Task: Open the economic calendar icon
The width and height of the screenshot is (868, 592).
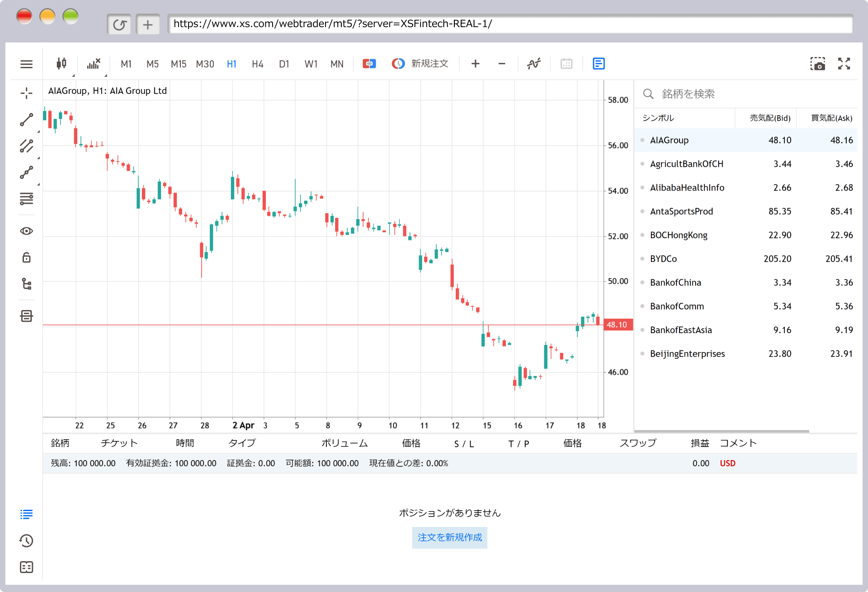Action: tap(566, 64)
